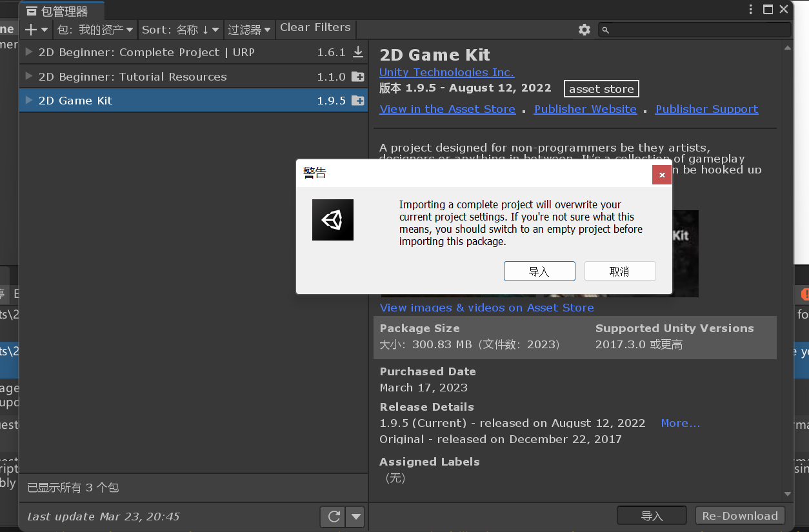Viewport: 809px width, 532px height.
Task: Click 2D Game Kit title text
Action: pyautogui.click(x=435, y=55)
